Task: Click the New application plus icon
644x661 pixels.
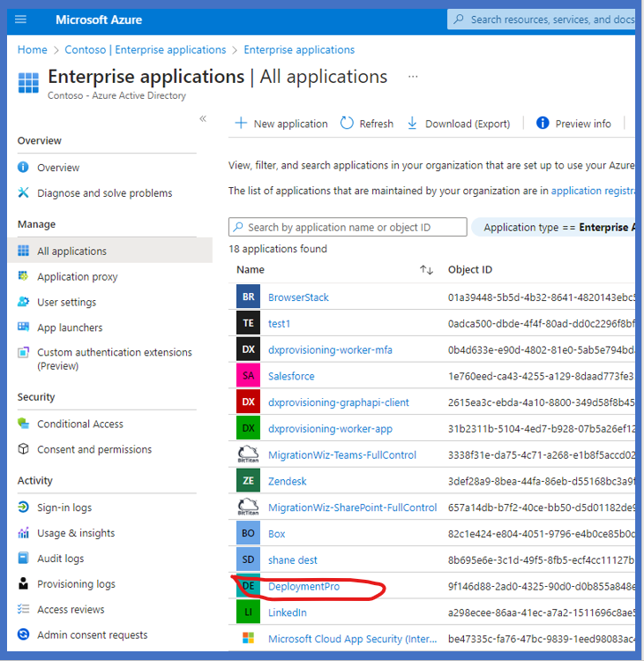Action: 241,123
